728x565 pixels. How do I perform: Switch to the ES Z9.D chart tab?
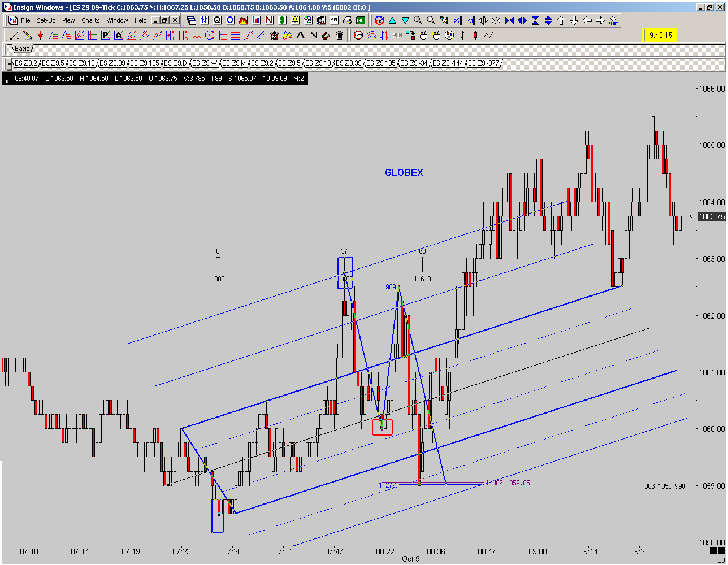[x=176, y=63]
